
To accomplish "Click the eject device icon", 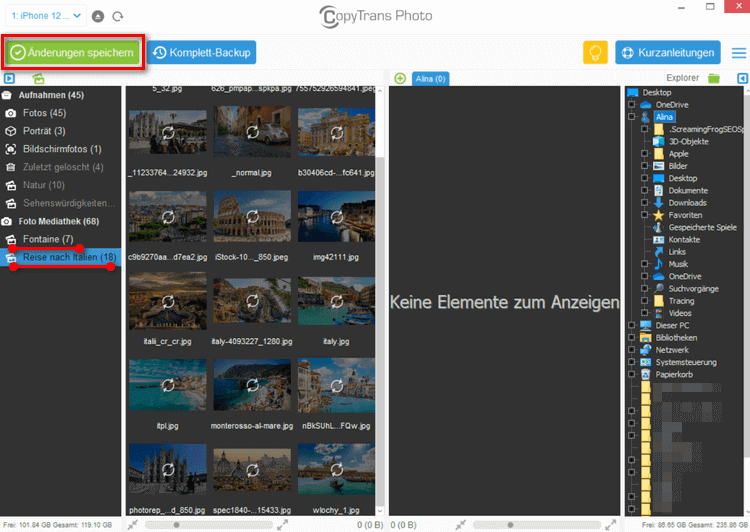I will point(98,16).
